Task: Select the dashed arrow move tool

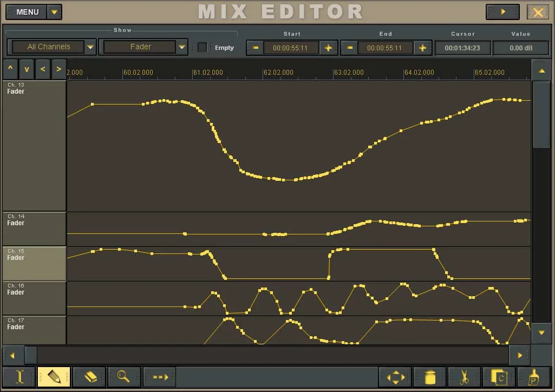Action: coord(160,377)
